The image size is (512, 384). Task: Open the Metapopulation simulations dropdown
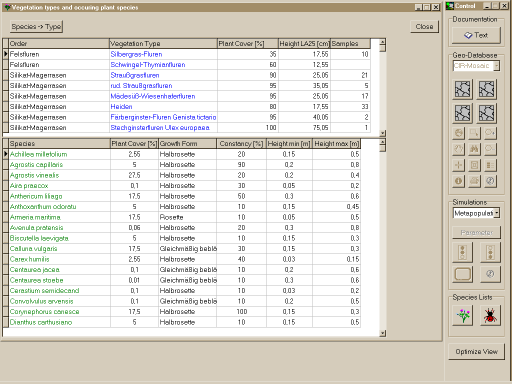[497, 213]
